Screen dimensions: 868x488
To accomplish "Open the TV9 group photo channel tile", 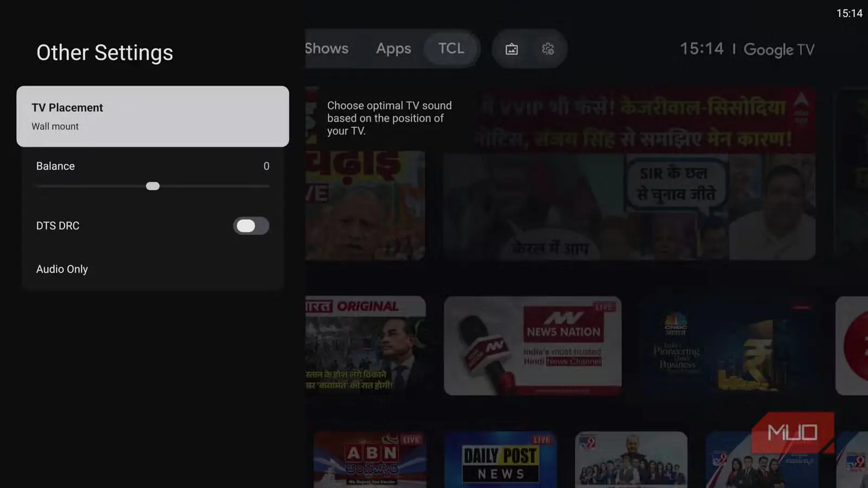I will (631, 460).
